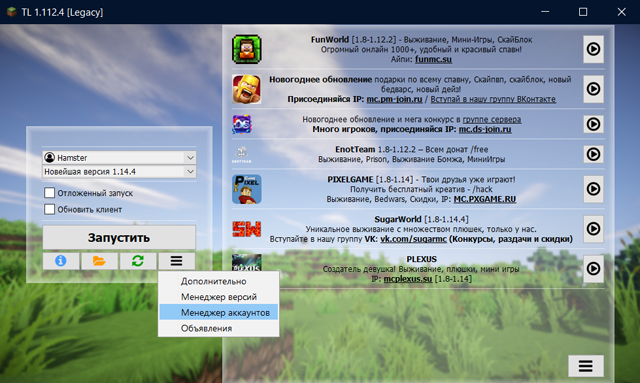Image resolution: width=640 pixels, height=383 pixels.
Task: Click the PLEXUS server logo
Action: (247, 263)
